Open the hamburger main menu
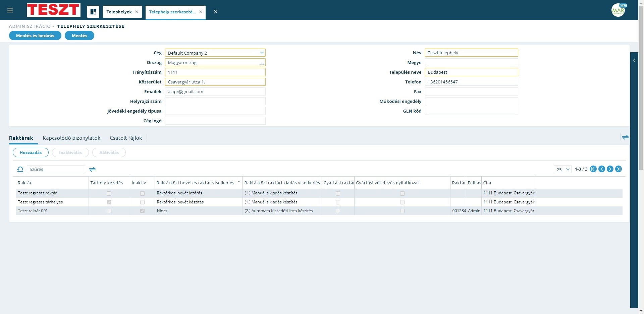The image size is (644, 314). [10, 10]
